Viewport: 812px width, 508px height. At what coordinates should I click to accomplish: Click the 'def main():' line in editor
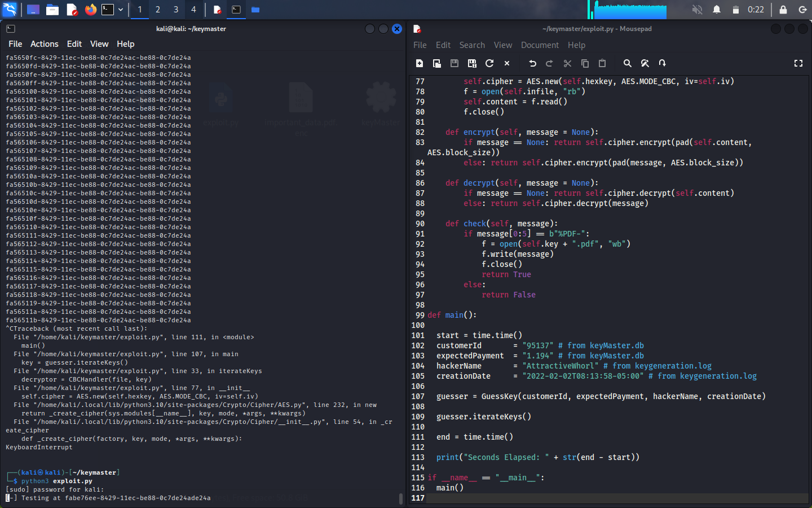tap(452, 315)
